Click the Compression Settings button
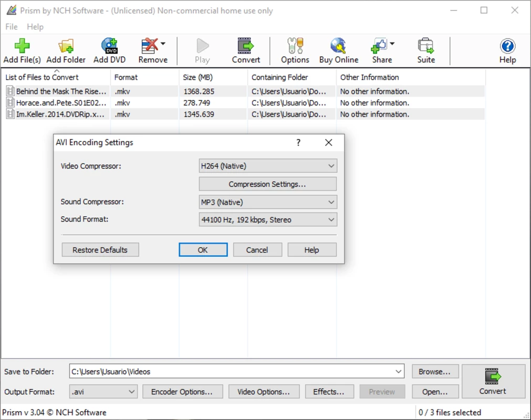 pos(267,184)
